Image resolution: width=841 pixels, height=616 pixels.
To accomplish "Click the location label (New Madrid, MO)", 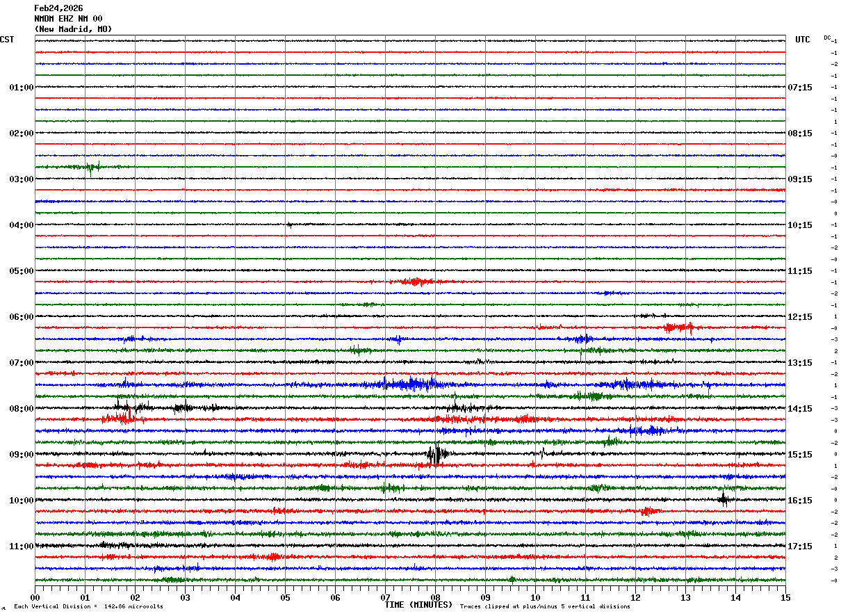I will (x=73, y=29).
